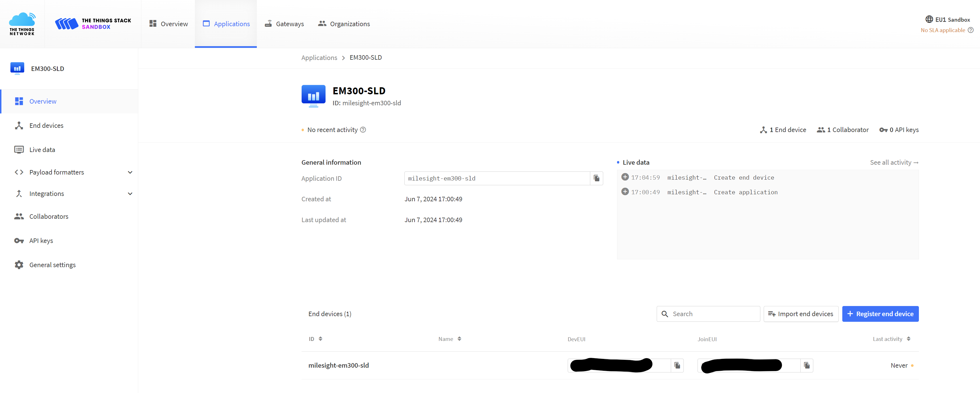This screenshot has width=980, height=393.
Task: Click the large EM300-SLD application icon
Action: (313, 96)
